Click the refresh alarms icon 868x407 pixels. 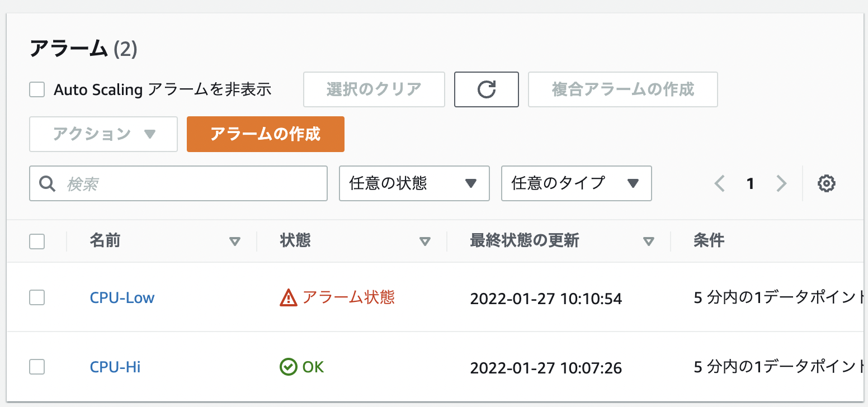[486, 89]
